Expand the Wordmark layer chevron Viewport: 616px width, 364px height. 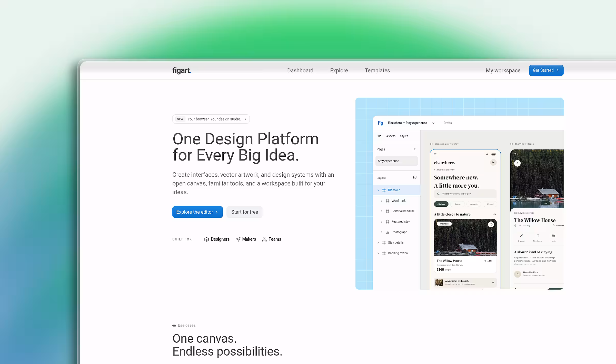382,201
